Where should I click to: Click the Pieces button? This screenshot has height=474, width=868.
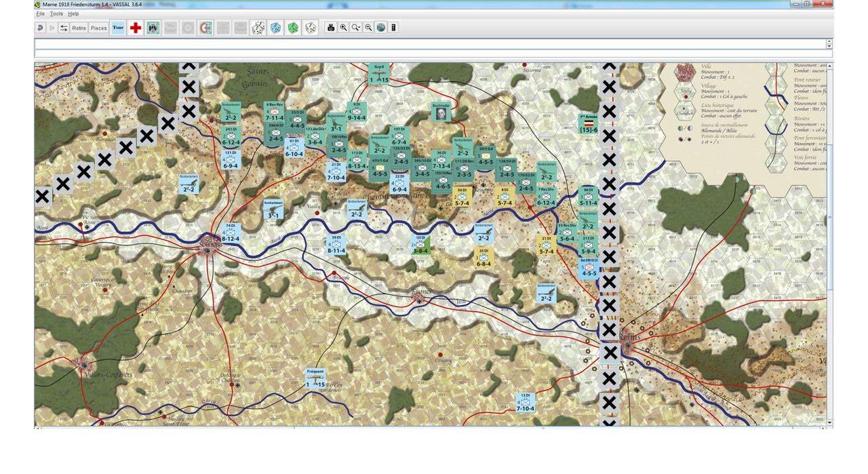pos(99,28)
